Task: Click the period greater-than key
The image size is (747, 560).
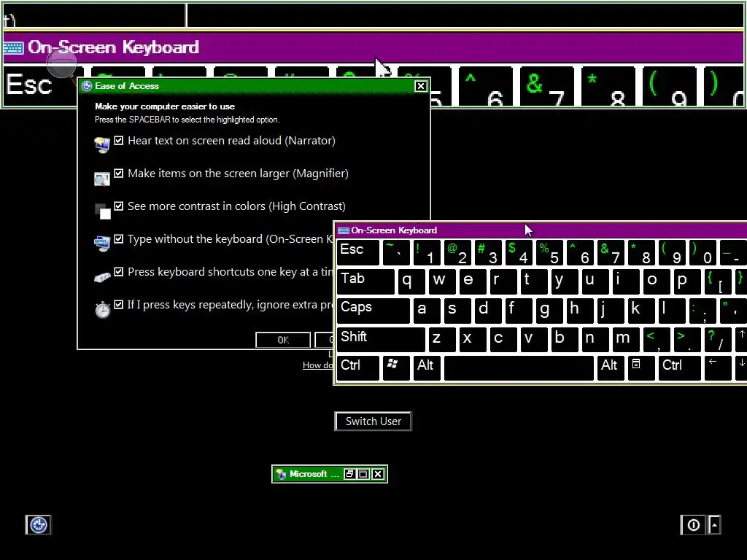Action: tap(687, 340)
